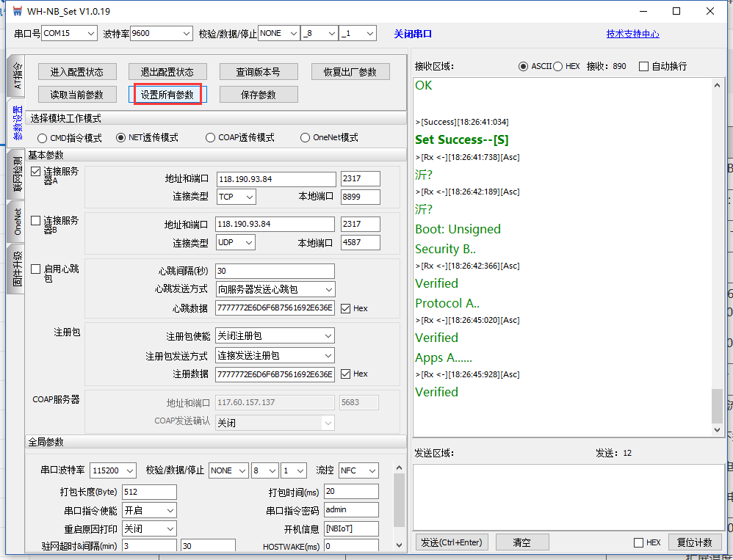The height and width of the screenshot is (560, 733).
Task: Click the 开机信息 field [NBIoT]
Action: tap(352, 528)
